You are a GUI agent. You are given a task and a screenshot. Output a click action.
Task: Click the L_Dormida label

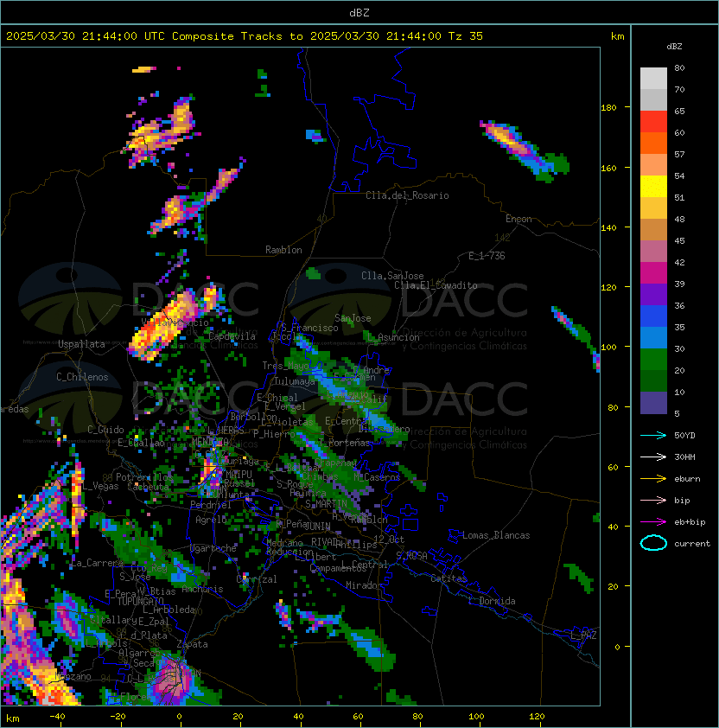pos(492,601)
